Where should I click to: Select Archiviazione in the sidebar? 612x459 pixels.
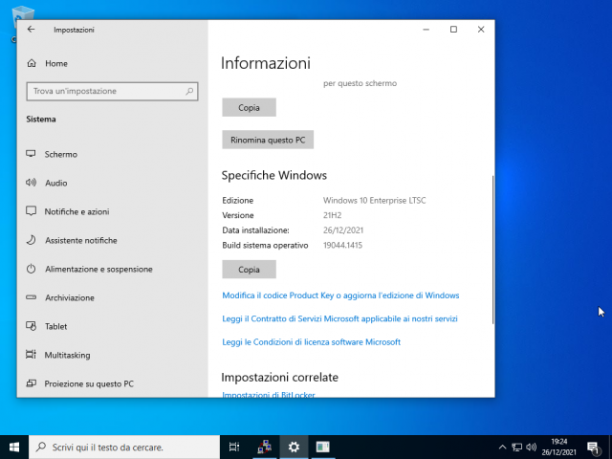(x=69, y=298)
